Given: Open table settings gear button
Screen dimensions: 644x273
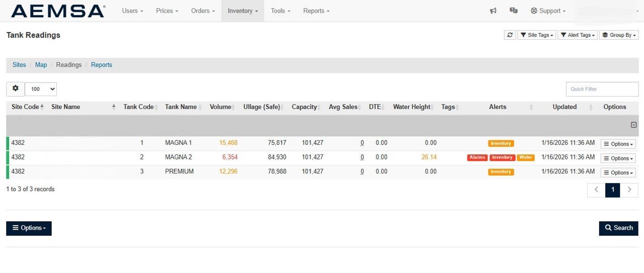Looking at the screenshot, I should (x=15, y=89).
